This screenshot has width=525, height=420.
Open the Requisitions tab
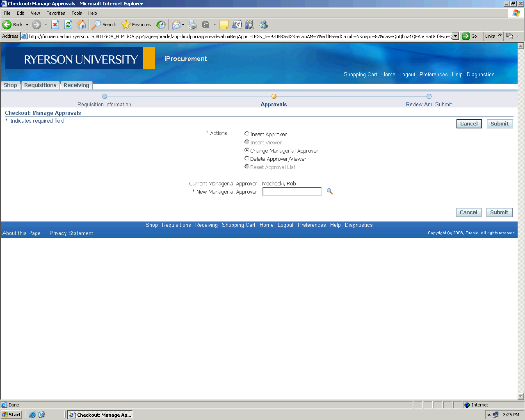click(40, 85)
